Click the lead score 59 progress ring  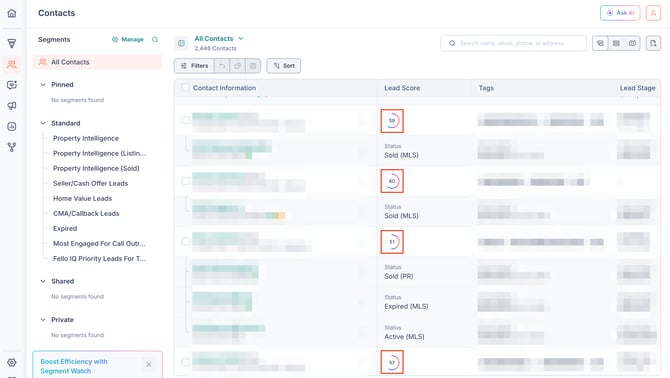pyautogui.click(x=392, y=121)
